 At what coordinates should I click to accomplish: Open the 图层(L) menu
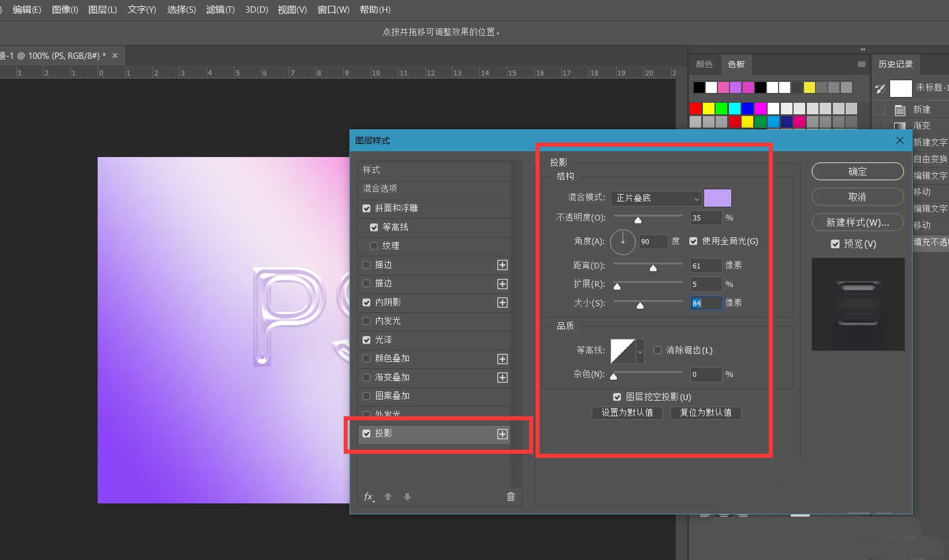[102, 10]
